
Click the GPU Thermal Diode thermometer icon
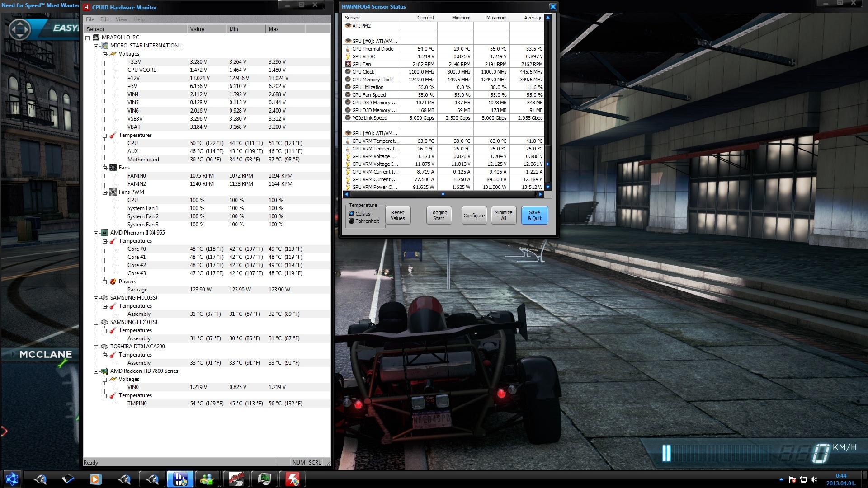348,49
